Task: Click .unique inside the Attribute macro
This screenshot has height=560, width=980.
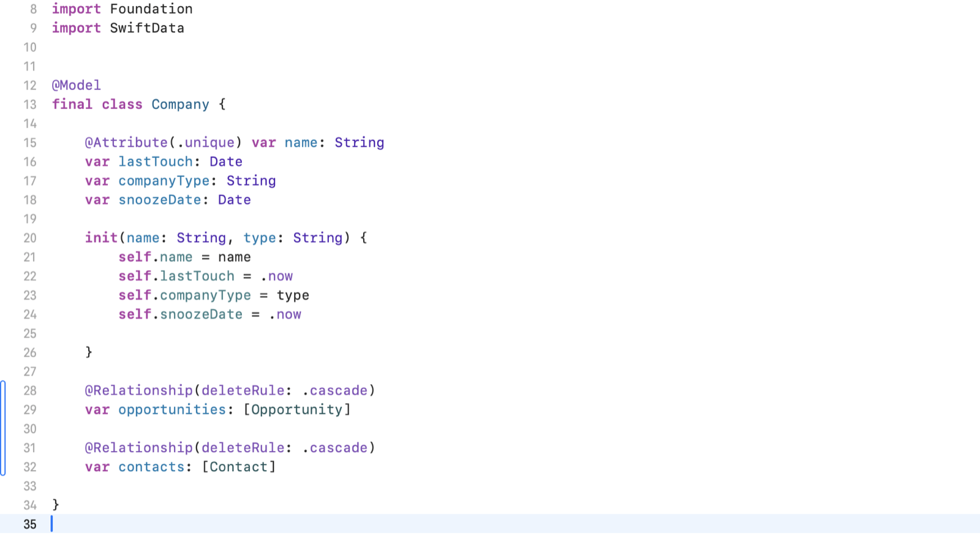Action: tap(206, 143)
